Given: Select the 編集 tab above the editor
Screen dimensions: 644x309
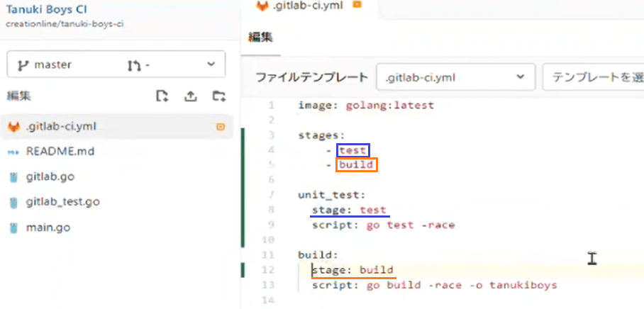Looking at the screenshot, I should pyautogui.click(x=260, y=38).
